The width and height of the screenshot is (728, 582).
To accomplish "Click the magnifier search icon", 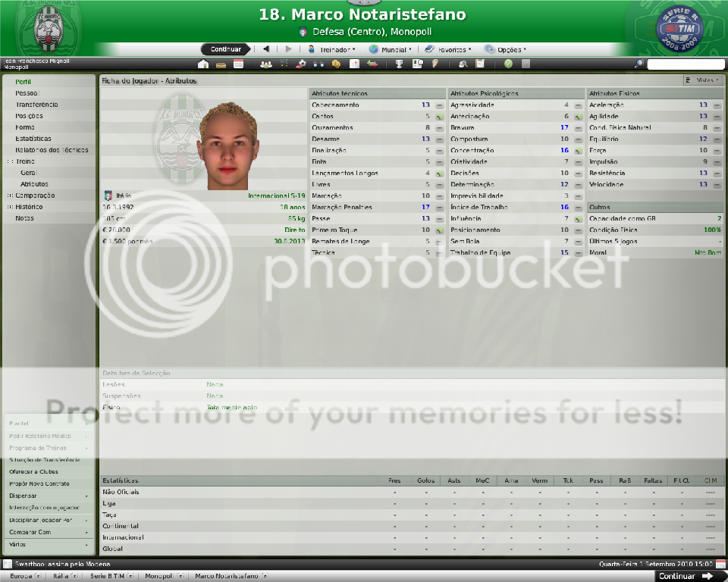I will point(639,64).
